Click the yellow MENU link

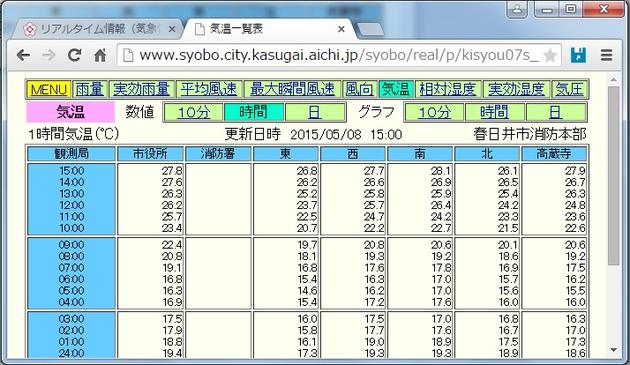(x=49, y=89)
